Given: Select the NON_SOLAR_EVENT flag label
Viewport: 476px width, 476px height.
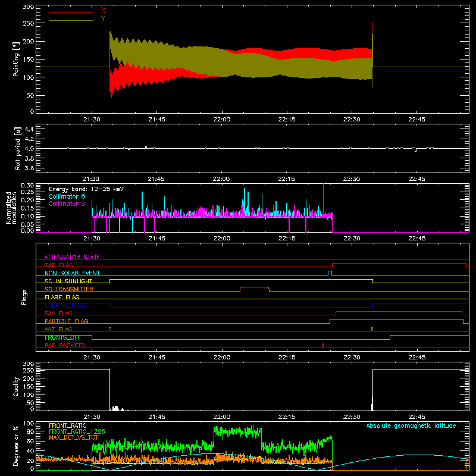Looking at the screenshot, I should click(72, 273).
